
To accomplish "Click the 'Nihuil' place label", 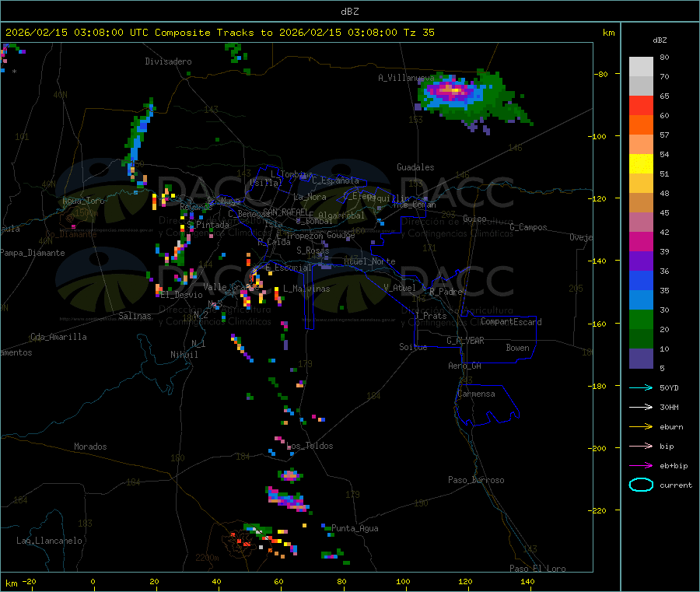I will point(184,355).
